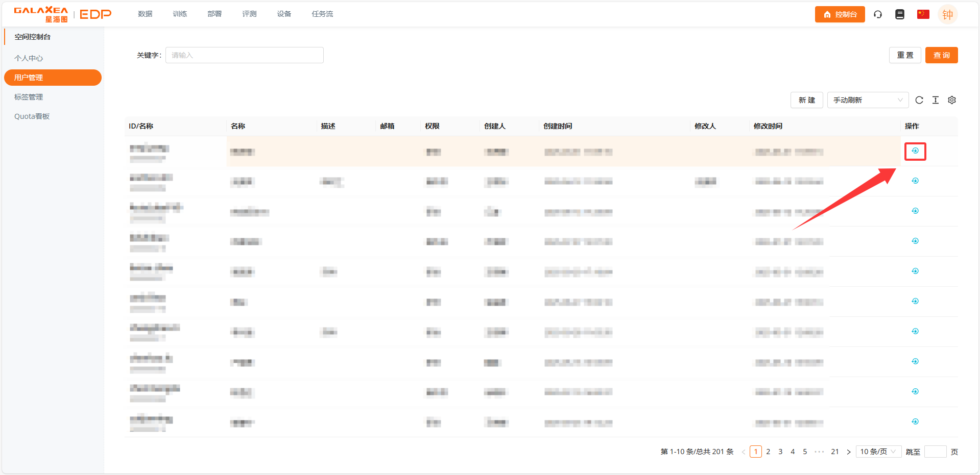The image size is (980, 475).
Task: Open Quota看板 in the sidebar
Action: 32,116
